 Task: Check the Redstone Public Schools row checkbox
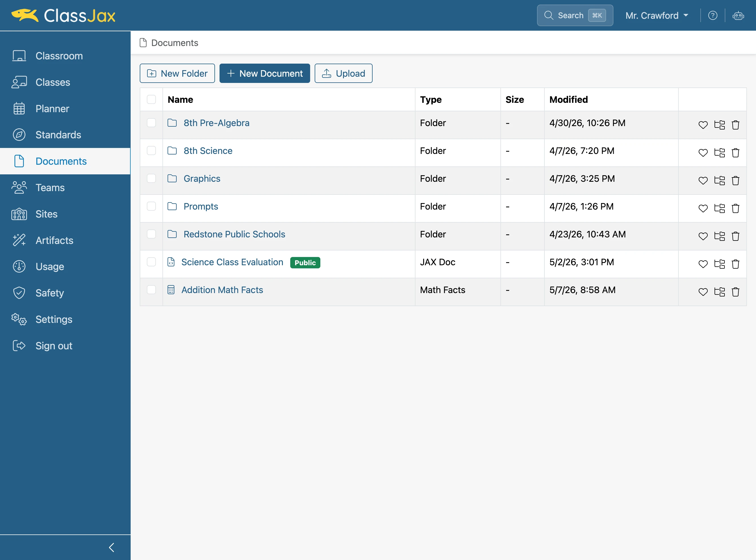pyautogui.click(x=151, y=234)
